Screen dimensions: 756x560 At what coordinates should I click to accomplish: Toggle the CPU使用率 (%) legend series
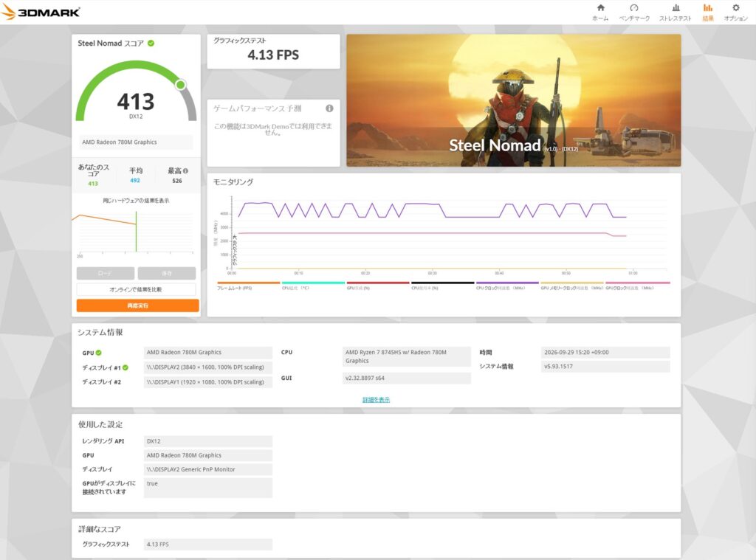(x=443, y=286)
